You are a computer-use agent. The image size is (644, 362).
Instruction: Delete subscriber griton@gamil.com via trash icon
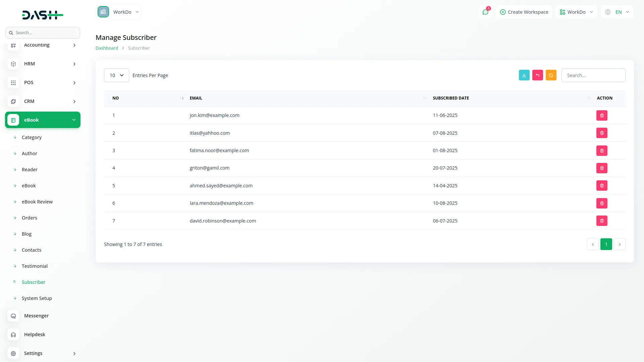pos(602,168)
